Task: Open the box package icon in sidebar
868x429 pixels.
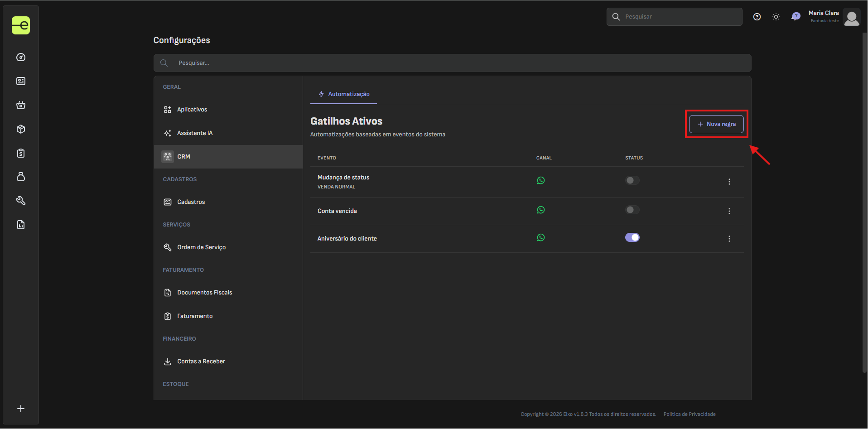Action: [x=21, y=129]
